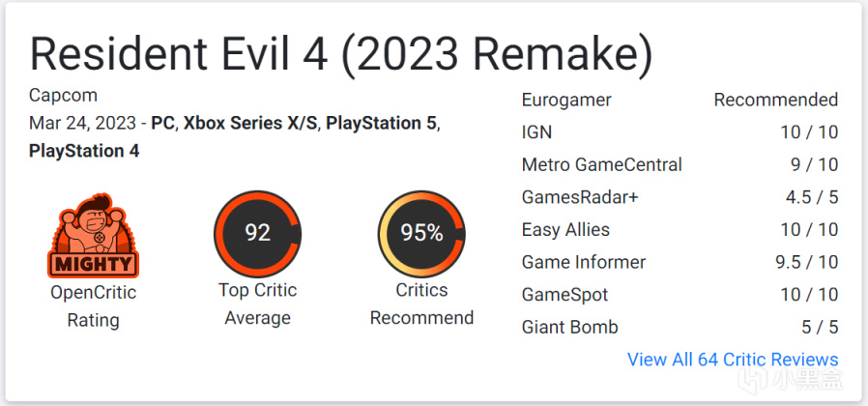Click the Capcom publisher name

click(63, 96)
